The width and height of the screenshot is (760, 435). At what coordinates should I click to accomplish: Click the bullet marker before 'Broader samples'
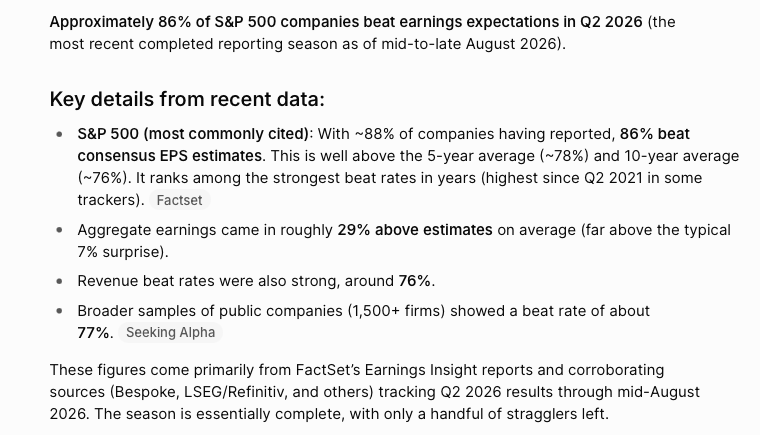coord(60,311)
